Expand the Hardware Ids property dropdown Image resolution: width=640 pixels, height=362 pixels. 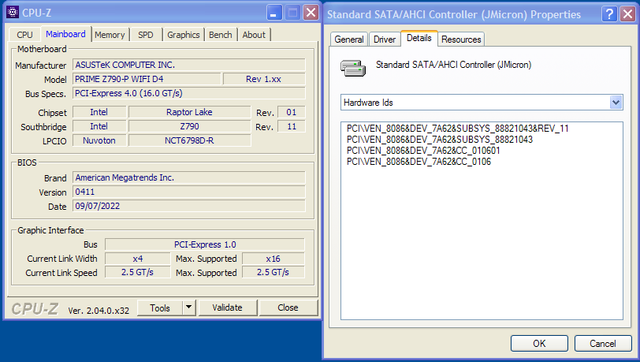pyautogui.click(x=616, y=102)
